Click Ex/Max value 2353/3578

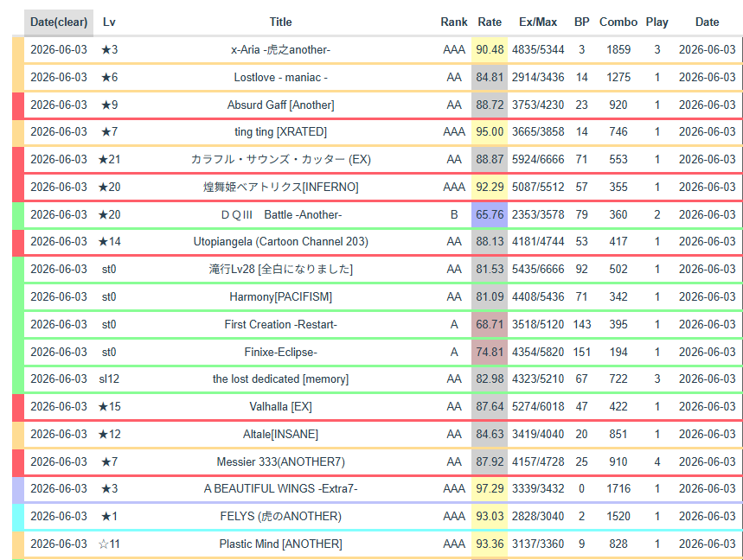(x=538, y=214)
